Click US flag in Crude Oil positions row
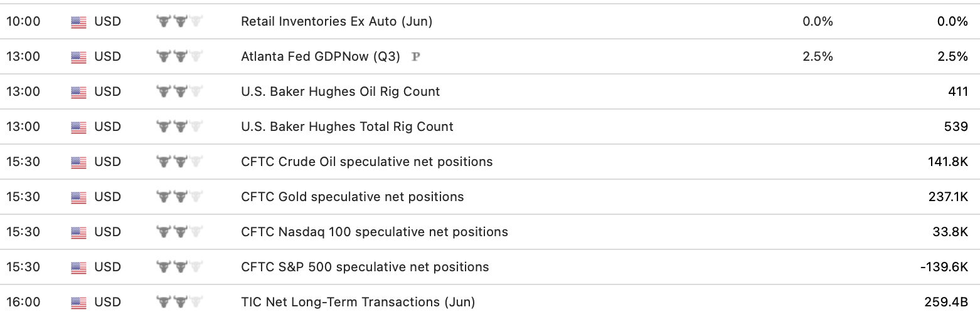980x322 pixels. (78, 162)
